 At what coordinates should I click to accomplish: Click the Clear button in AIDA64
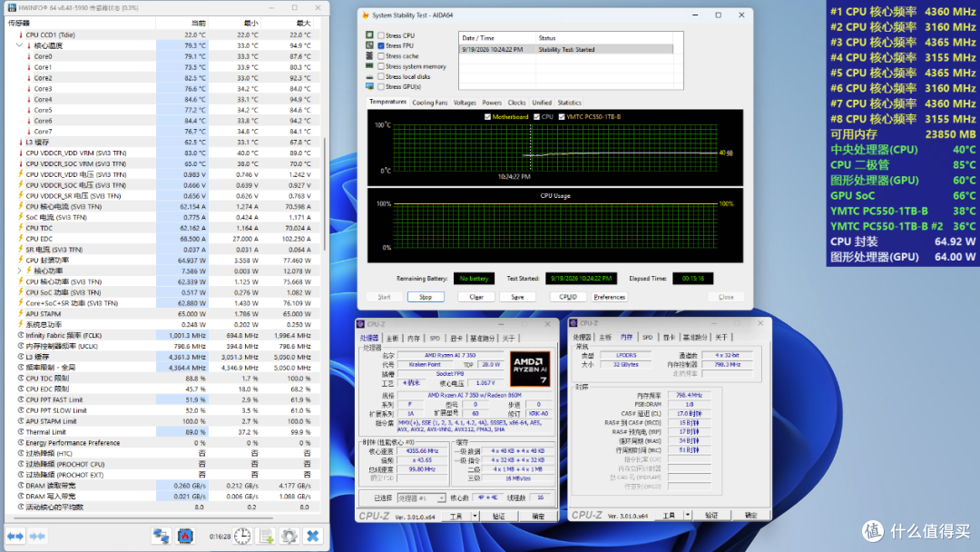pyautogui.click(x=476, y=297)
